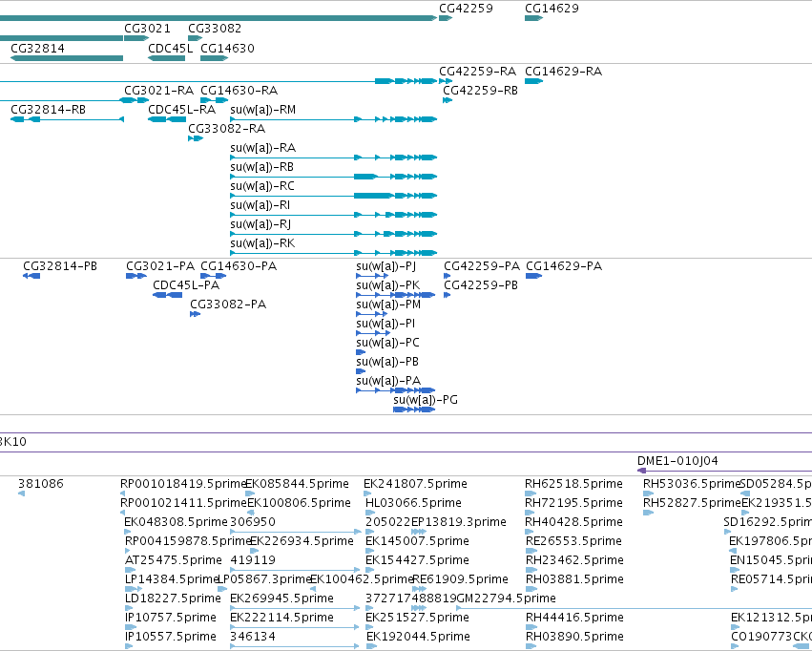
Task: Click the CG3021 gene label
Action: pyautogui.click(x=147, y=29)
